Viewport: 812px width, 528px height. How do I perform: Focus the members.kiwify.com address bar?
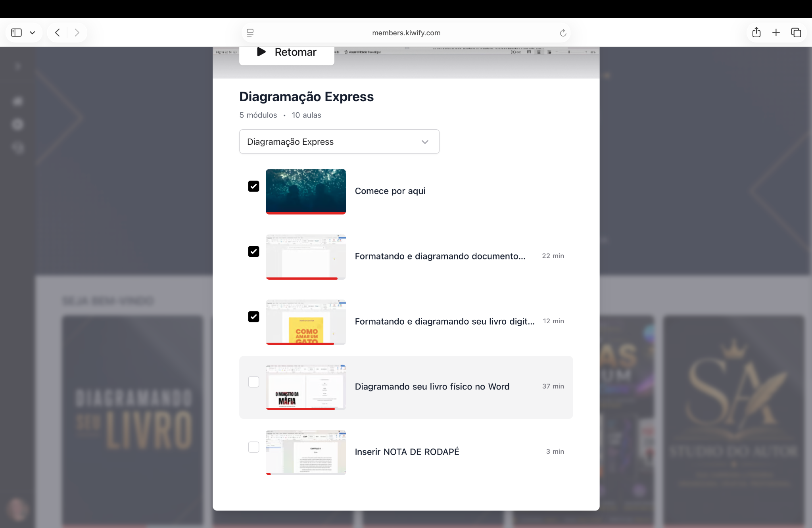[406, 33]
